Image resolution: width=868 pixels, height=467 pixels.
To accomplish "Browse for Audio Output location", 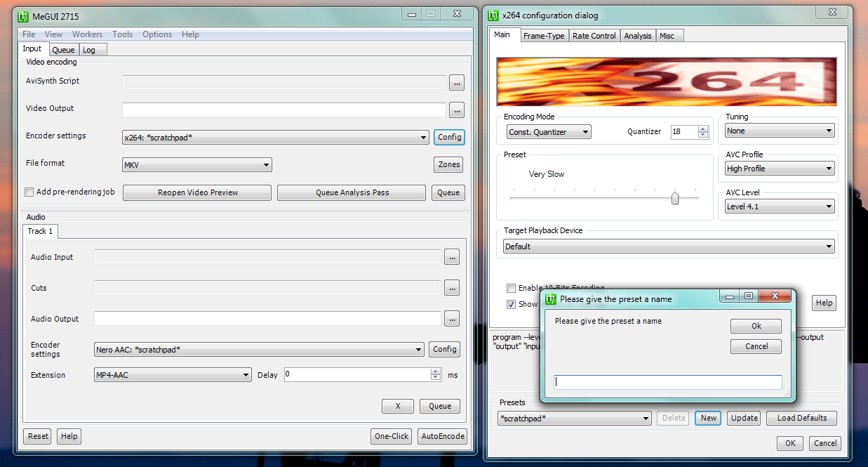I will (x=452, y=319).
